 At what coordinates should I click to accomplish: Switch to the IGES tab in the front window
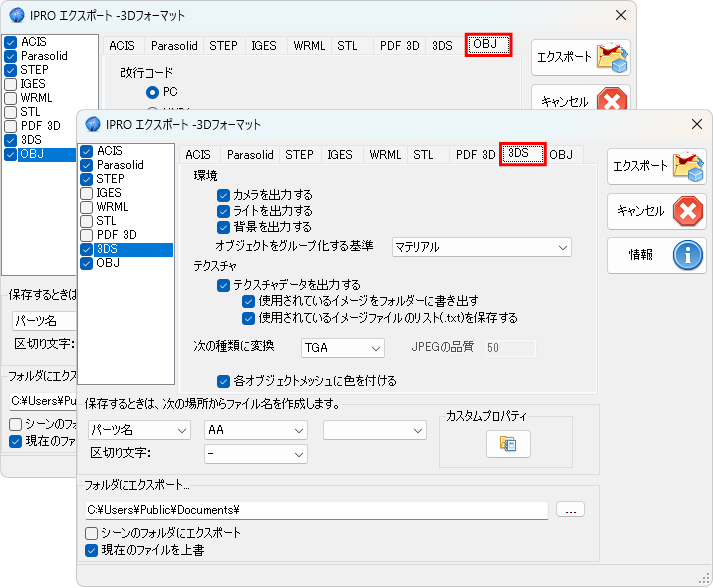point(340,155)
